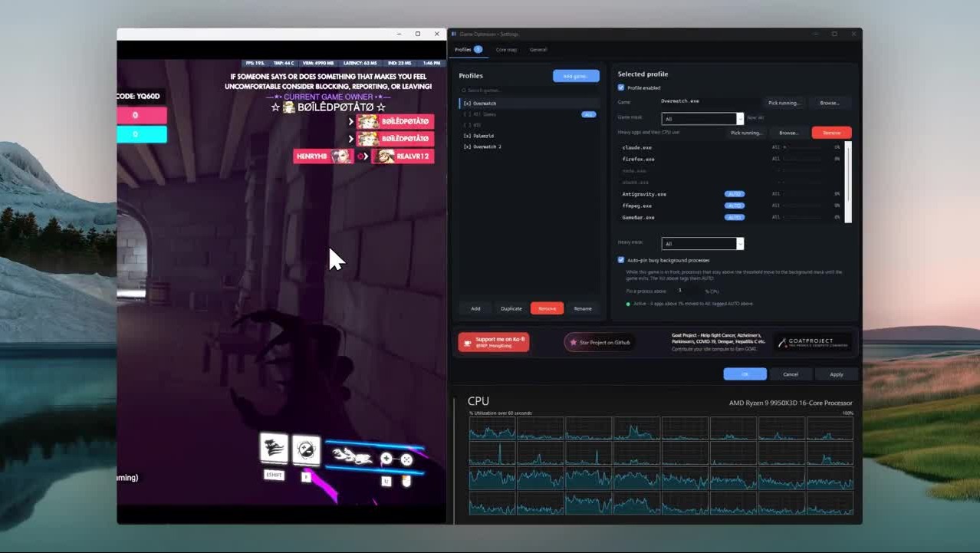Click the Rename profile button

(x=583, y=308)
